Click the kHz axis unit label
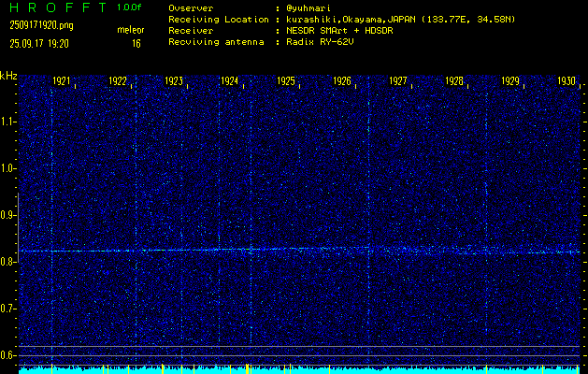The width and height of the screenshot is (588, 374). click(8, 76)
